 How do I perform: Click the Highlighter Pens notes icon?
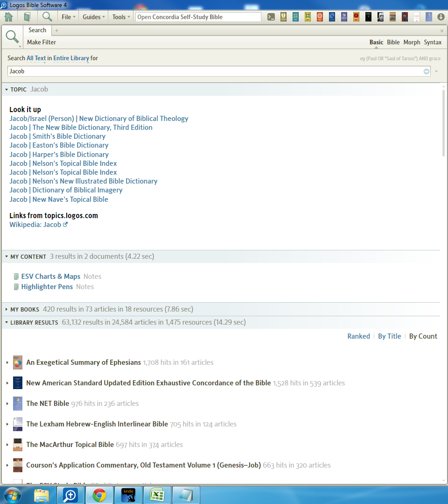pyautogui.click(x=16, y=287)
